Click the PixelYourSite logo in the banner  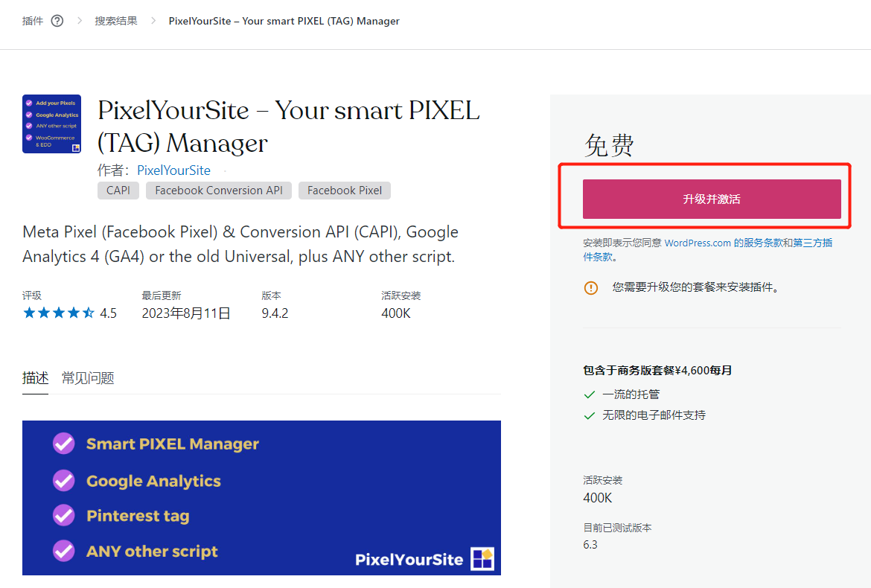click(424, 559)
